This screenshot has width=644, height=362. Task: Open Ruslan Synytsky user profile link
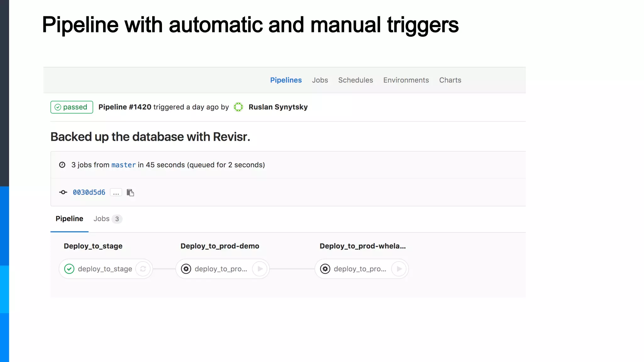(278, 107)
